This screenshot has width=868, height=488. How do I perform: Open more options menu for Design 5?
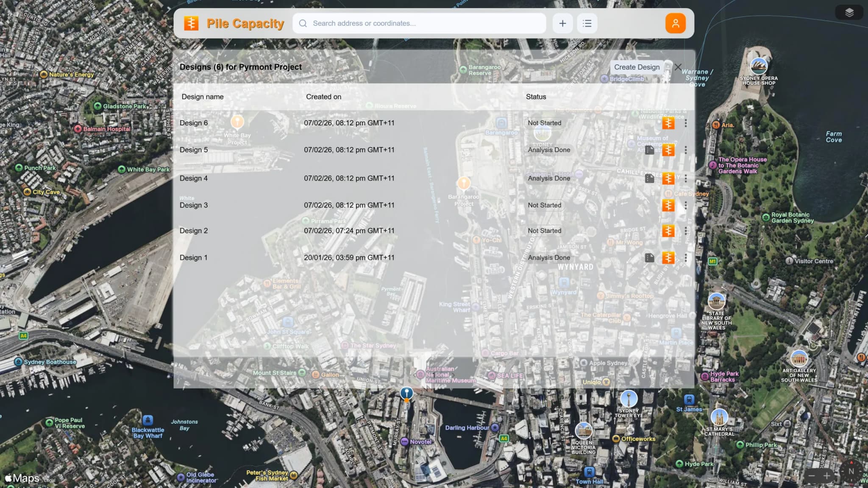click(x=685, y=150)
